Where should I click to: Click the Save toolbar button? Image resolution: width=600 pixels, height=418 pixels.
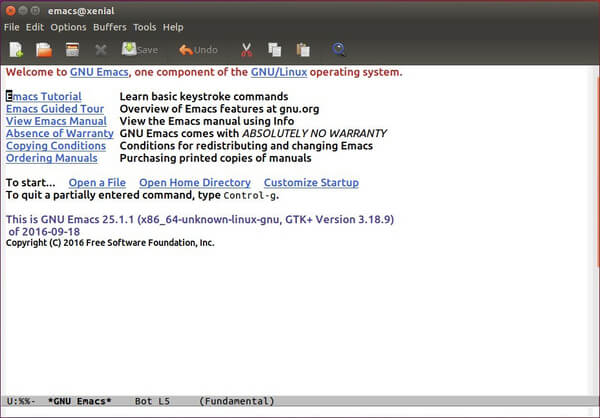point(140,50)
